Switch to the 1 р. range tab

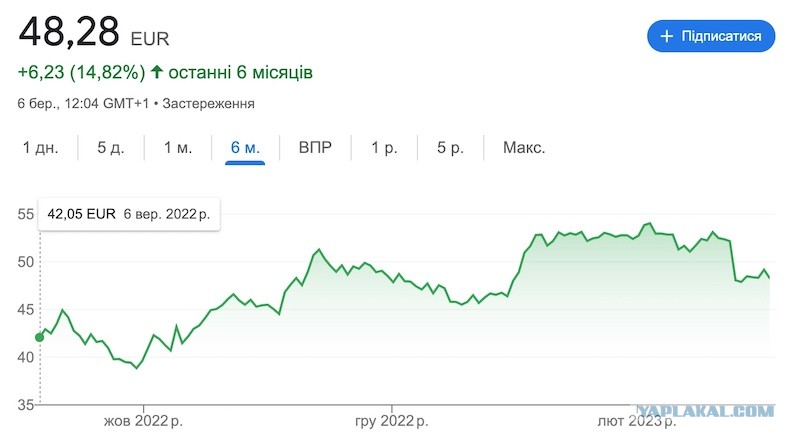(384, 148)
